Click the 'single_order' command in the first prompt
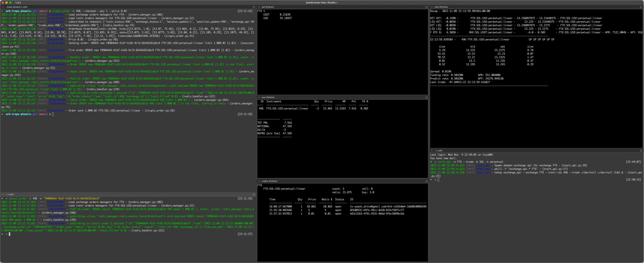 (x=61, y=11)
